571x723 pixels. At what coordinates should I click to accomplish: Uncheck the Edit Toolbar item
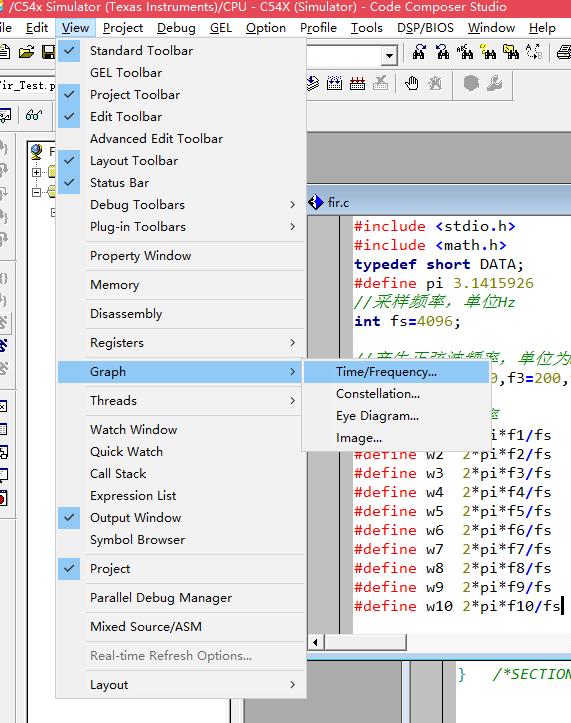pyautogui.click(x=181, y=117)
